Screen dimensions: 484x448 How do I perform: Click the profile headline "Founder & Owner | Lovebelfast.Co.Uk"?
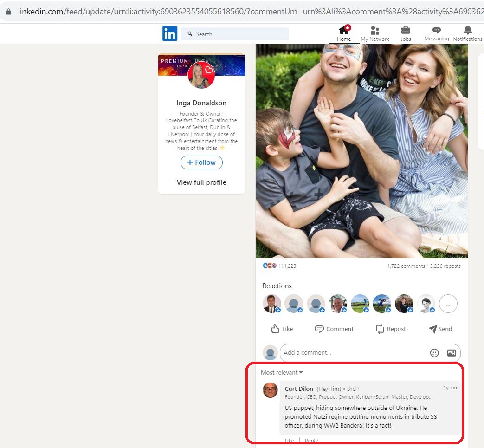tap(201, 131)
